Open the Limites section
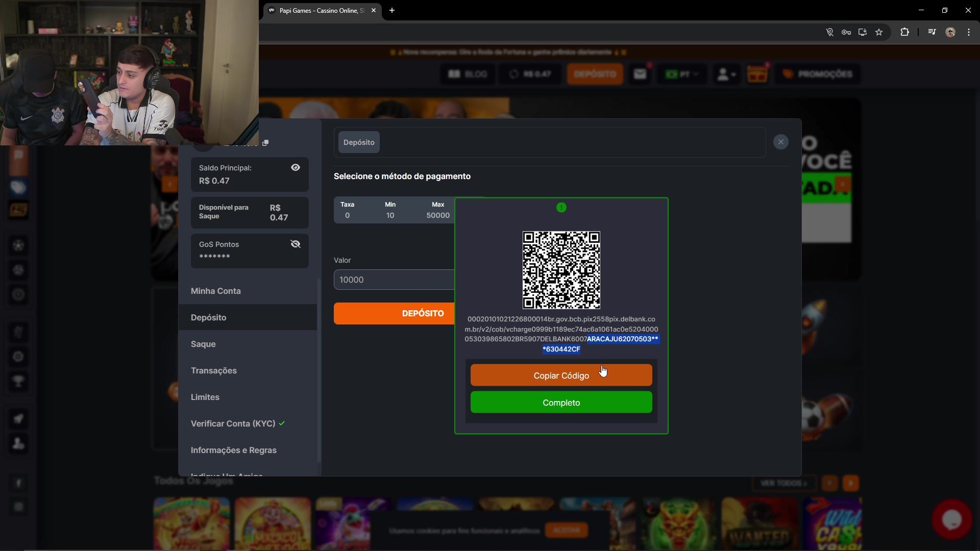Viewport: 980px width, 551px height. coord(205,397)
